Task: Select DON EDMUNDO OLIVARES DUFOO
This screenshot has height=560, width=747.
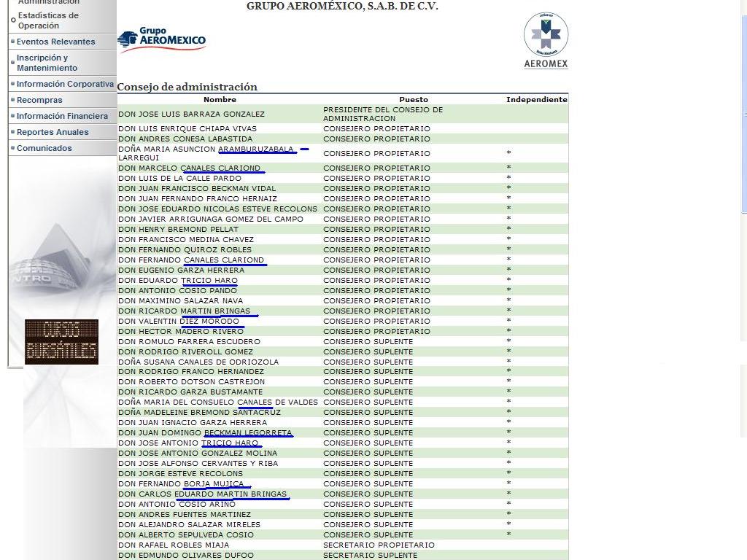Action: click(186, 556)
